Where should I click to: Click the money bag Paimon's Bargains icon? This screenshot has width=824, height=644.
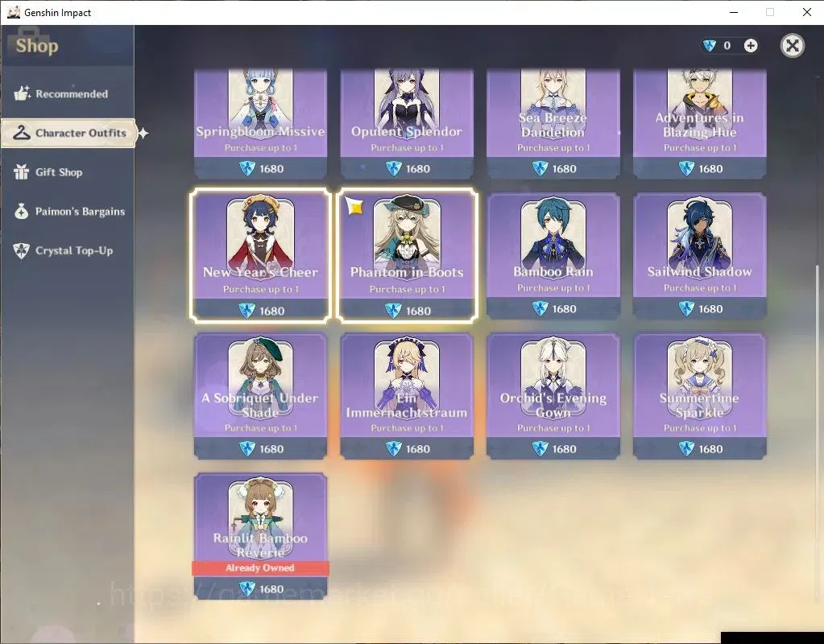click(x=21, y=211)
